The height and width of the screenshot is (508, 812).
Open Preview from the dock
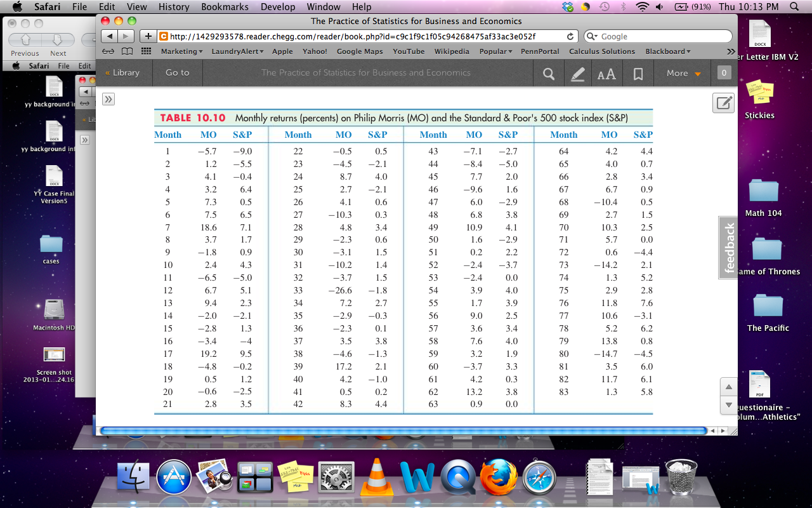coord(213,477)
